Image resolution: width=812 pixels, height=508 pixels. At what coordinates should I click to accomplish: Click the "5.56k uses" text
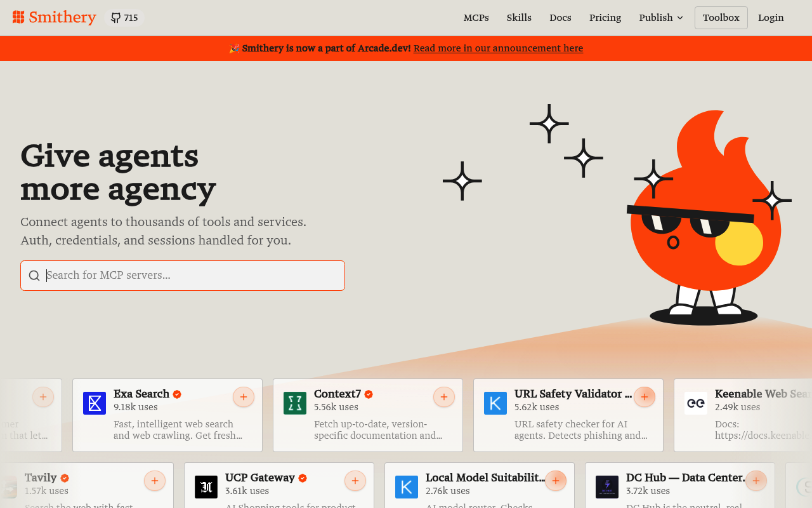pyautogui.click(x=336, y=408)
